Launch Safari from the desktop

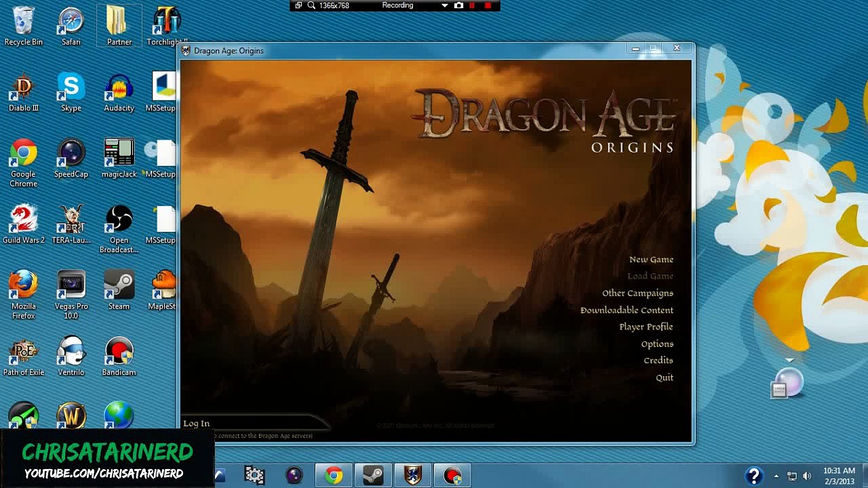pyautogui.click(x=71, y=27)
